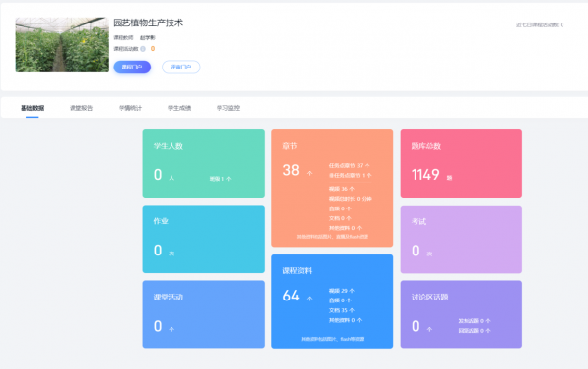Open the 评审门户 outlined button
The image size is (588, 369).
tap(180, 68)
